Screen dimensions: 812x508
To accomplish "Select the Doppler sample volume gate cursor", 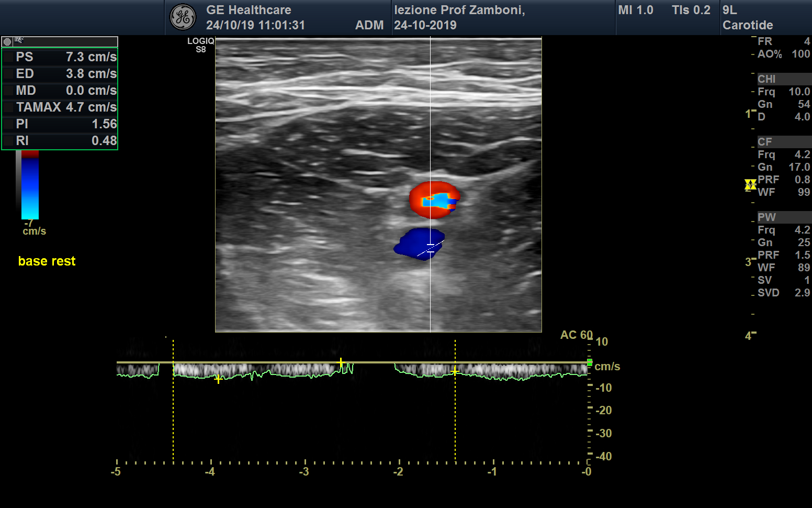I will 430,248.
